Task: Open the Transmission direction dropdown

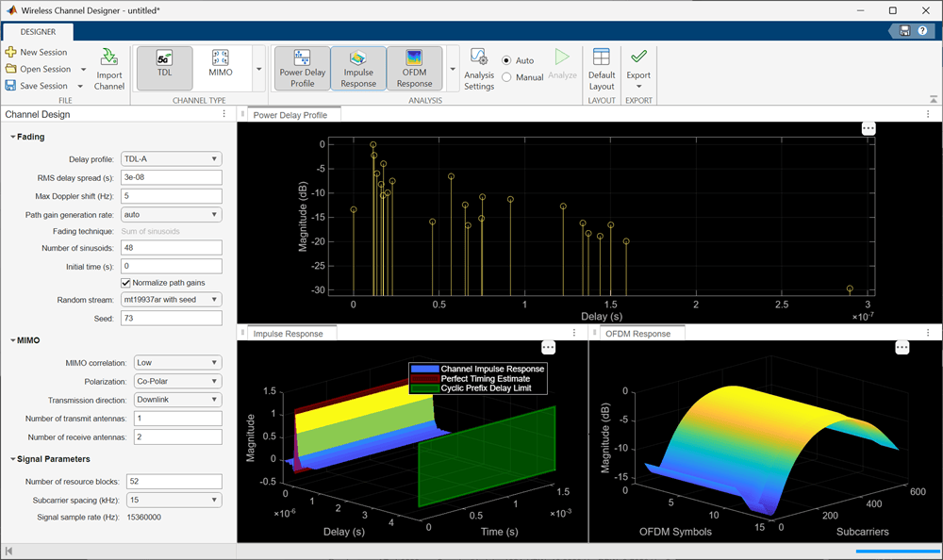Action: [177, 400]
